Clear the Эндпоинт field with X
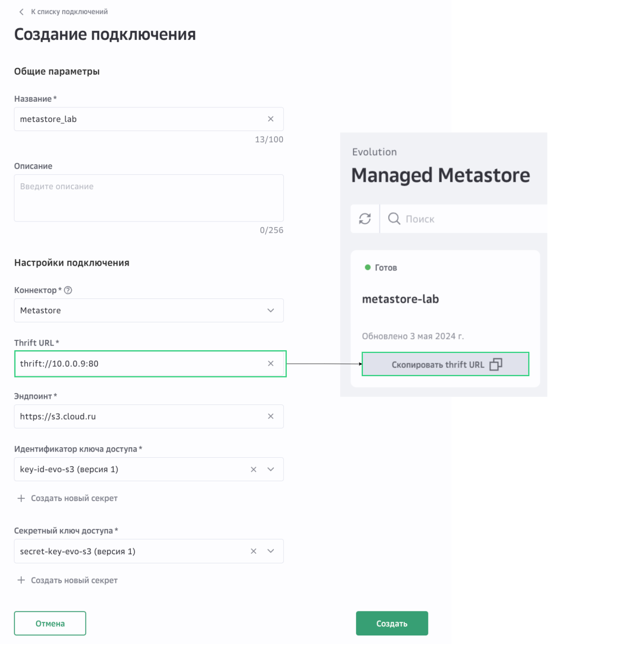 click(270, 416)
